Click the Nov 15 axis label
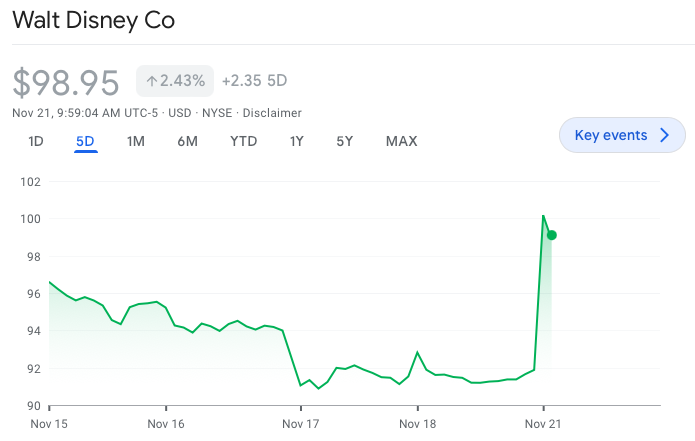 49,424
